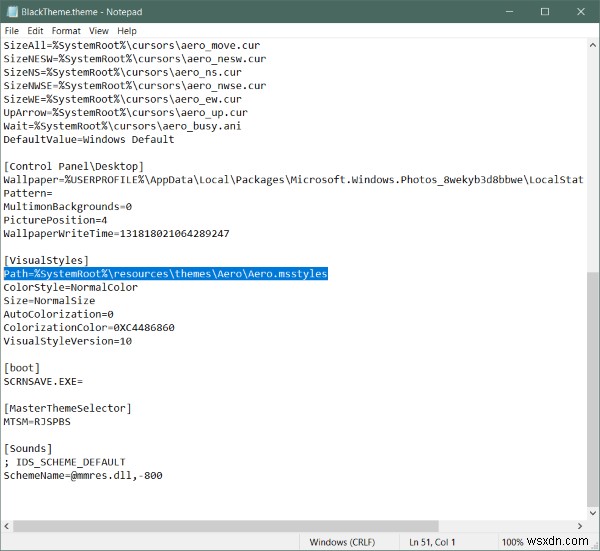Click the ColorizationColor=0XC4486860 line
Viewport: 600px width, 551px height.
[89, 328]
